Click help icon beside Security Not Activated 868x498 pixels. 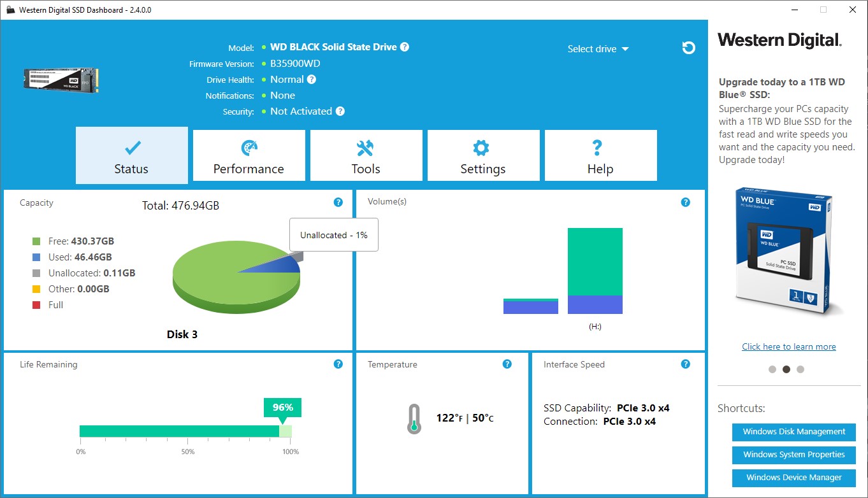(340, 111)
